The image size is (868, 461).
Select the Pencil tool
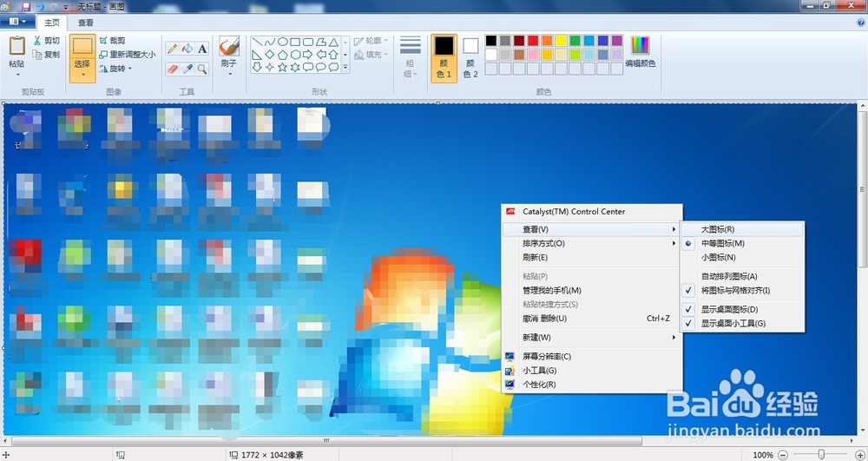coord(172,49)
